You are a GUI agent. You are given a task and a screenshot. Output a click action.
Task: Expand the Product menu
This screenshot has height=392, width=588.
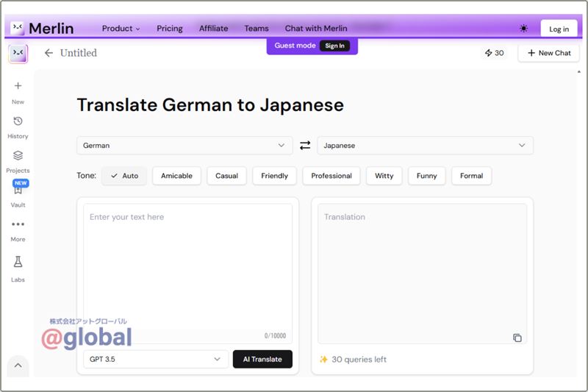pos(121,29)
